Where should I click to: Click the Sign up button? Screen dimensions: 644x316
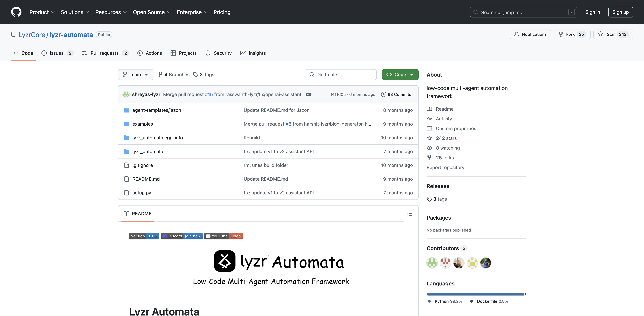[621, 12]
